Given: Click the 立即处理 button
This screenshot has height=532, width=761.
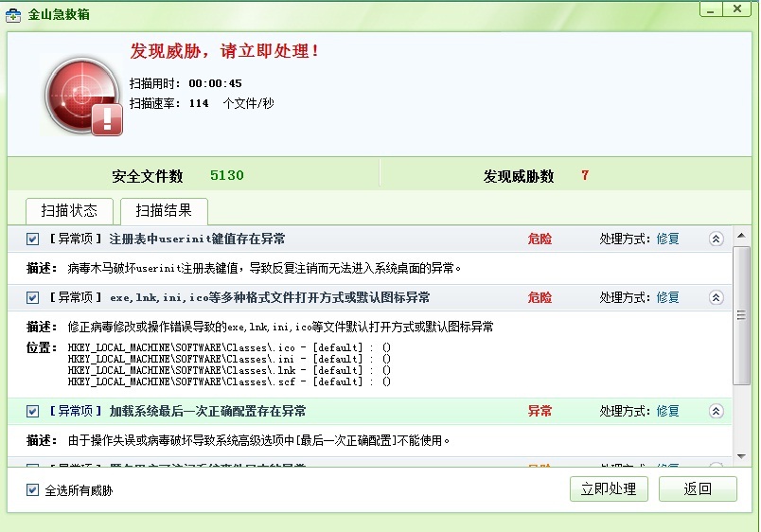Looking at the screenshot, I should (609, 488).
